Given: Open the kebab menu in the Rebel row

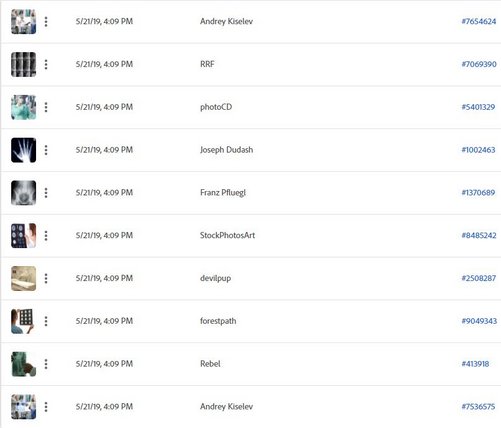Looking at the screenshot, I should [46, 364].
